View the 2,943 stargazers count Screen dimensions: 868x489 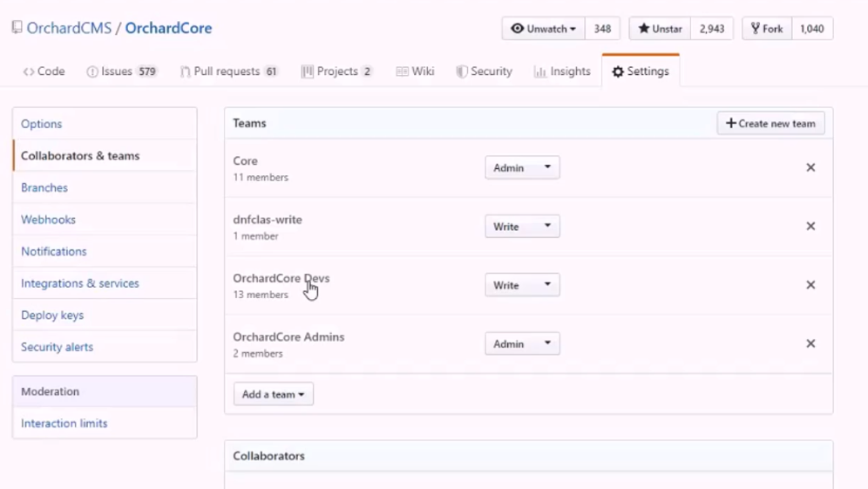point(712,28)
